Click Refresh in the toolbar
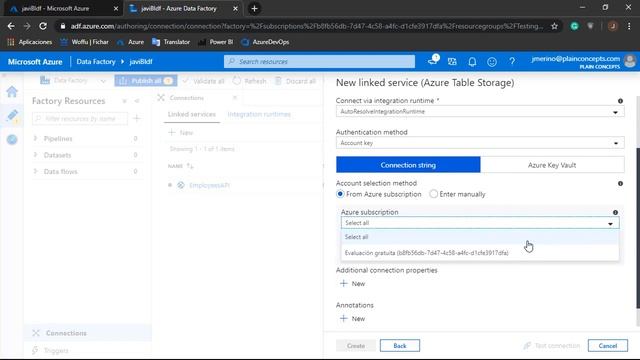This screenshot has height=360, width=640. click(x=249, y=81)
